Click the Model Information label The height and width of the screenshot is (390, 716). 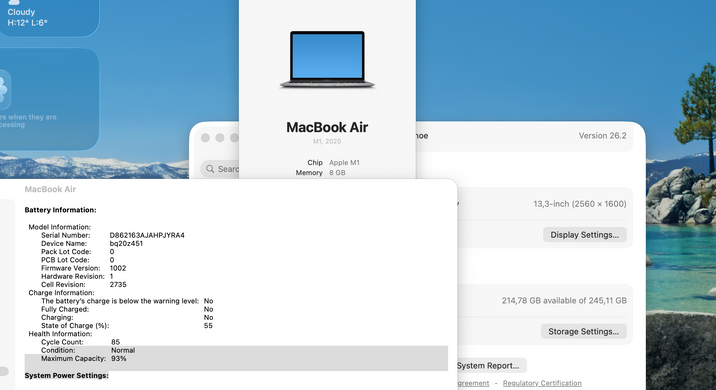[x=60, y=227]
